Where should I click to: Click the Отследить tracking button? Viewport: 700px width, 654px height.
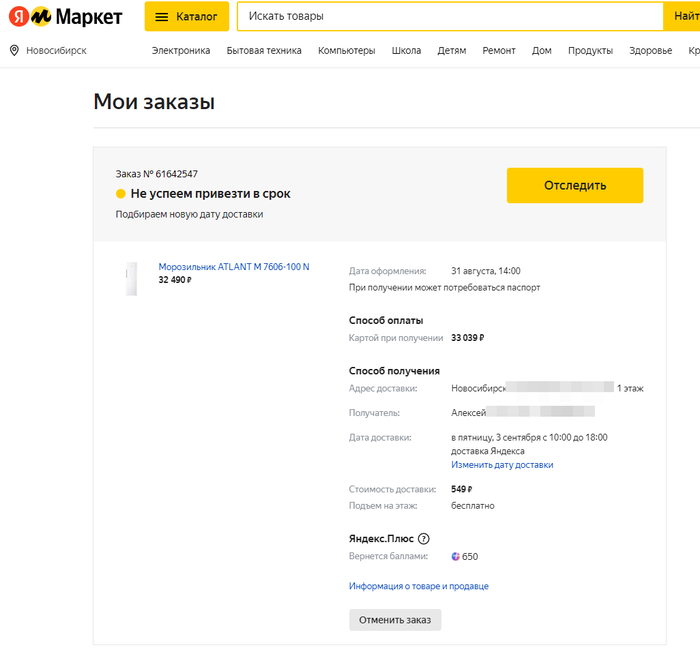575,185
